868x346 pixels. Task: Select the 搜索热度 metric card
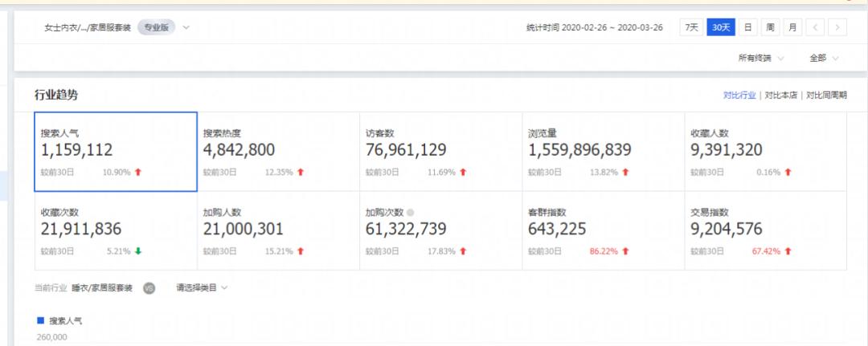tap(278, 152)
